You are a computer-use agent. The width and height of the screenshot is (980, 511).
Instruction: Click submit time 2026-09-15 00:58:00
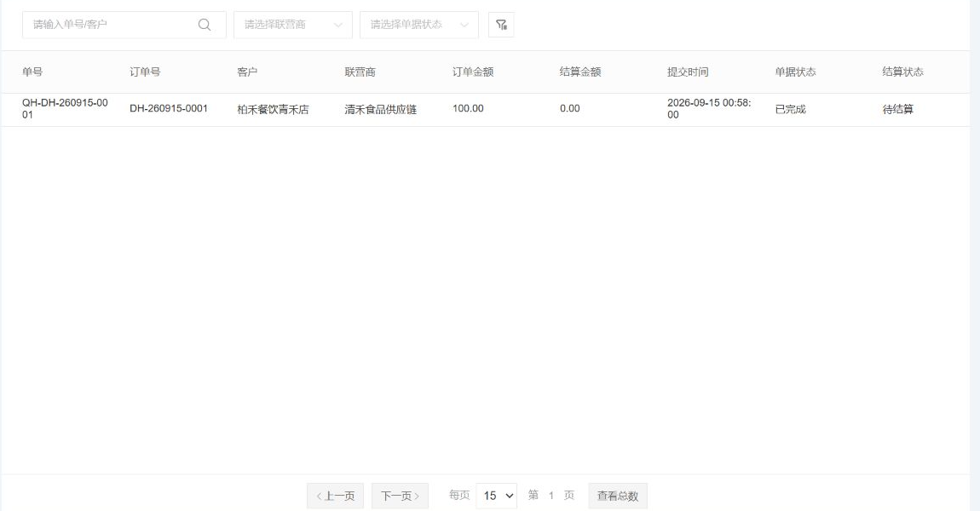709,109
